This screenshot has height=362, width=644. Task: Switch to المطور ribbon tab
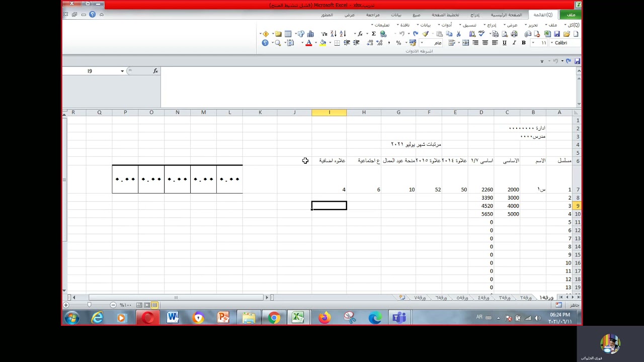pyautogui.click(x=327, y=15)
